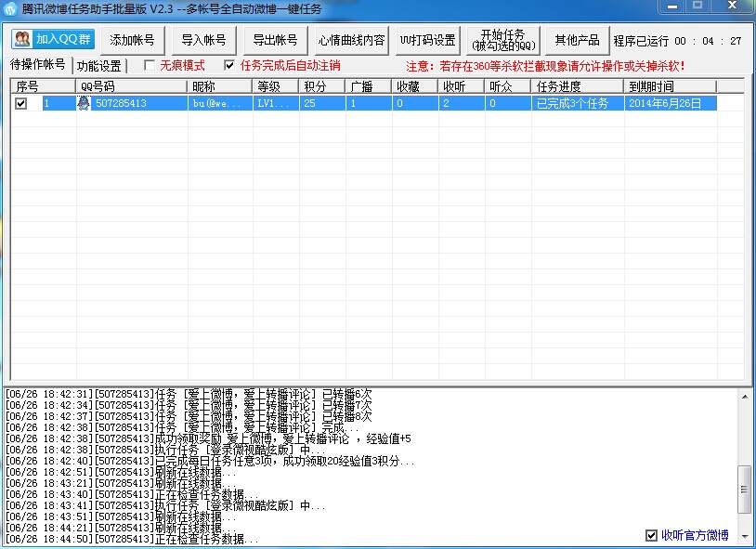Click the 收藏 column header
Screen dimensions: 756x549
click(x=414, y=86)
